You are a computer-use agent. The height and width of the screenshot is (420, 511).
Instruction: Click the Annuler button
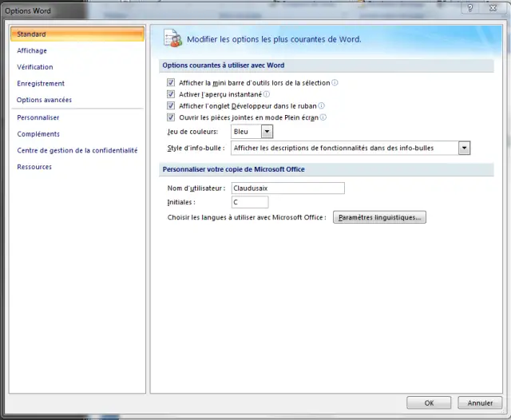[x=480, y=403]
